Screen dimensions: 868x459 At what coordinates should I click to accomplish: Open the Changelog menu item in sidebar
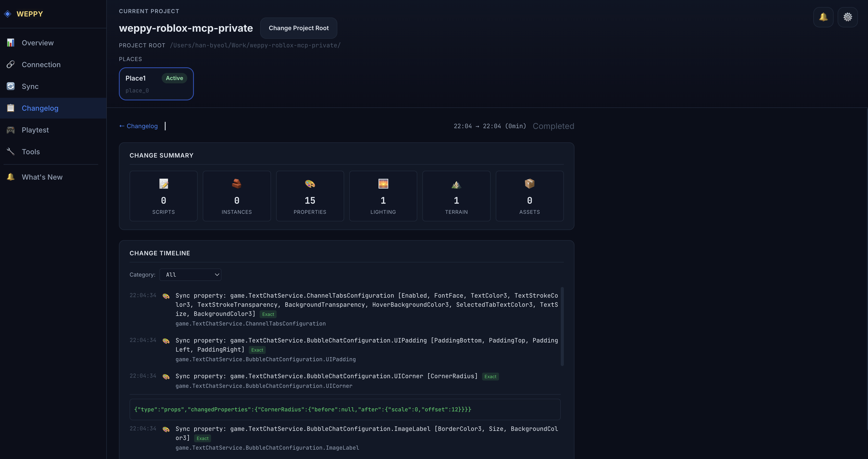click(x=39, y=108)
